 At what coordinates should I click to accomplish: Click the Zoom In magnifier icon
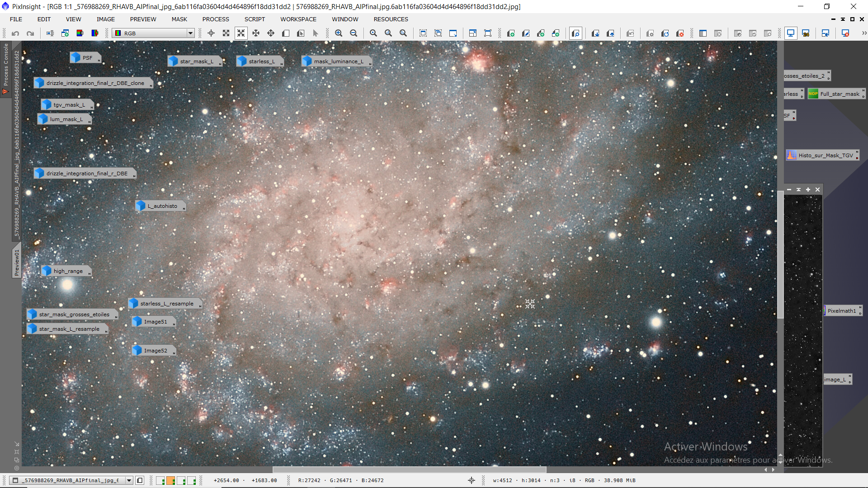coord(339,33)
